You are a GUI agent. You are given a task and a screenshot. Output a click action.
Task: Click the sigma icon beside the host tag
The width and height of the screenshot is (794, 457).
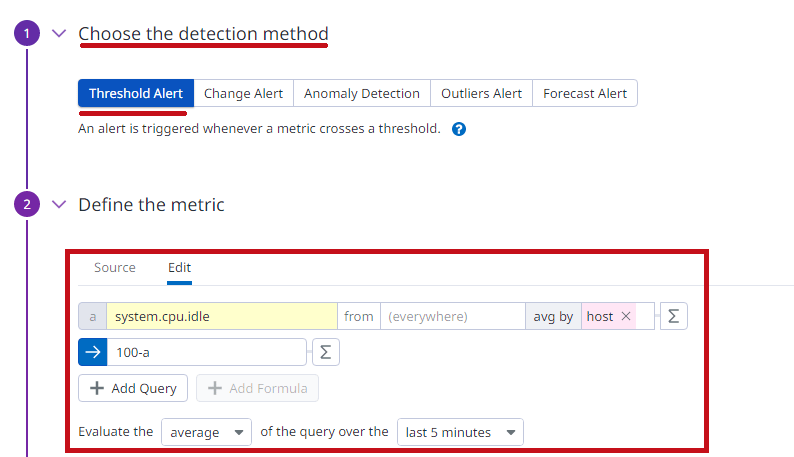[x=673, y=316]
